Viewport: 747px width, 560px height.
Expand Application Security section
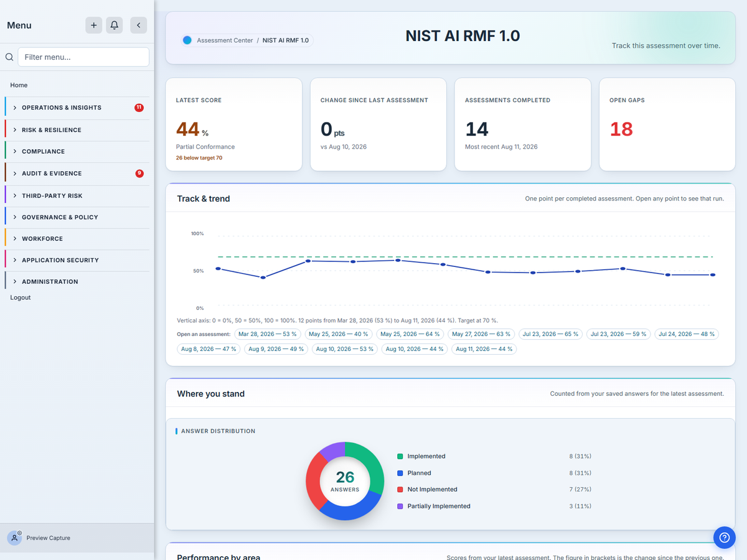pyautogui.click(x=77, y=260)
